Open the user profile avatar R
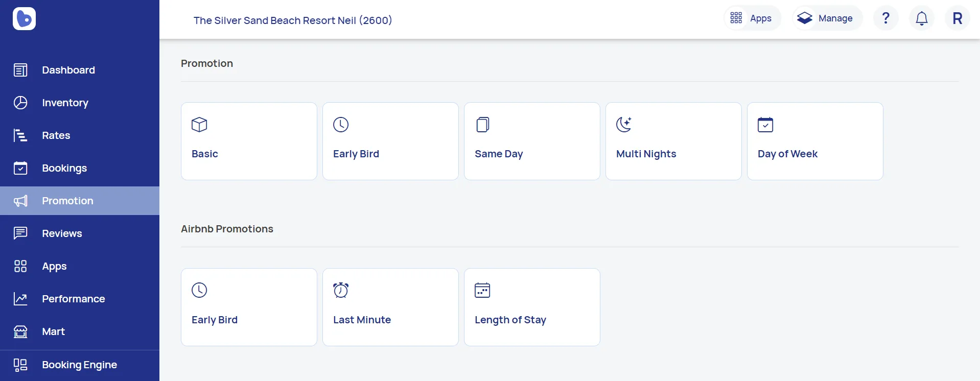The width and height of the screenshot is (980, 381). click(957, 18)
